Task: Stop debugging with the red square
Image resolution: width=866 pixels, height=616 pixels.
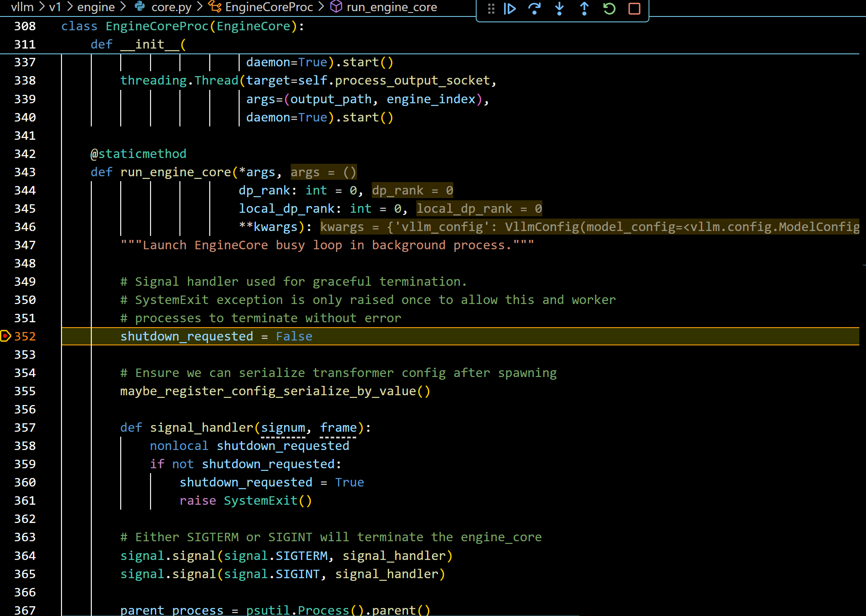Action: coord(634,8)
